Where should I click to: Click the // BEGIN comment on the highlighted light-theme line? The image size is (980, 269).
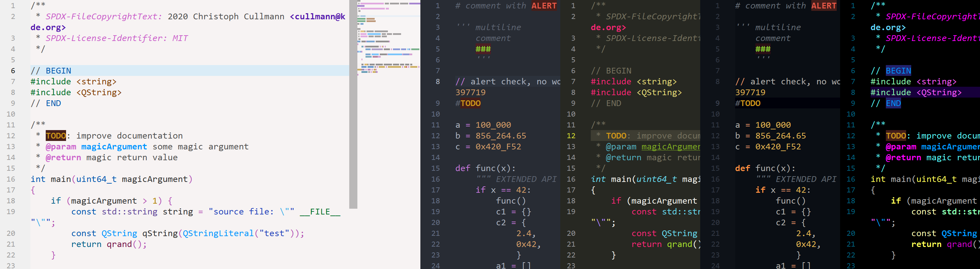(x=50, y=71)
